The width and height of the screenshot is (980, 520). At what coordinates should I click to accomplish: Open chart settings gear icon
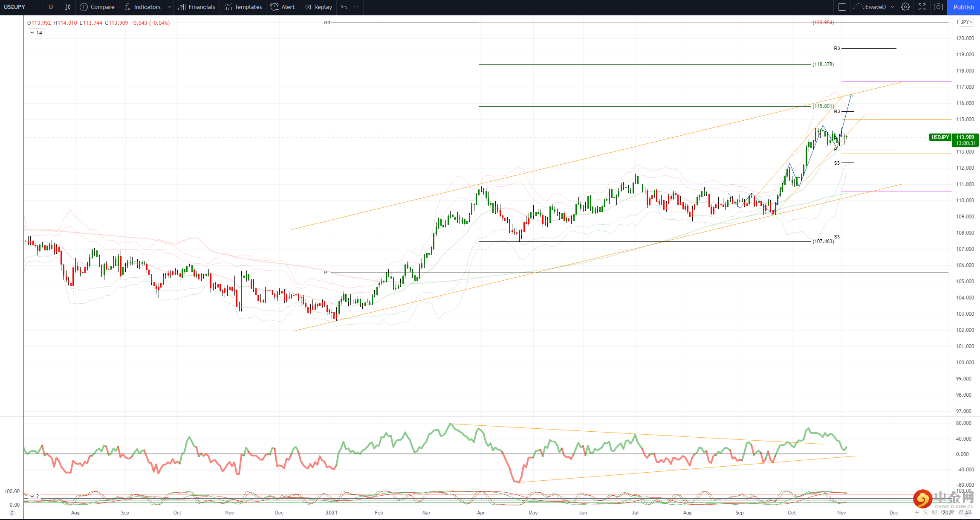[x=905, y=7]
